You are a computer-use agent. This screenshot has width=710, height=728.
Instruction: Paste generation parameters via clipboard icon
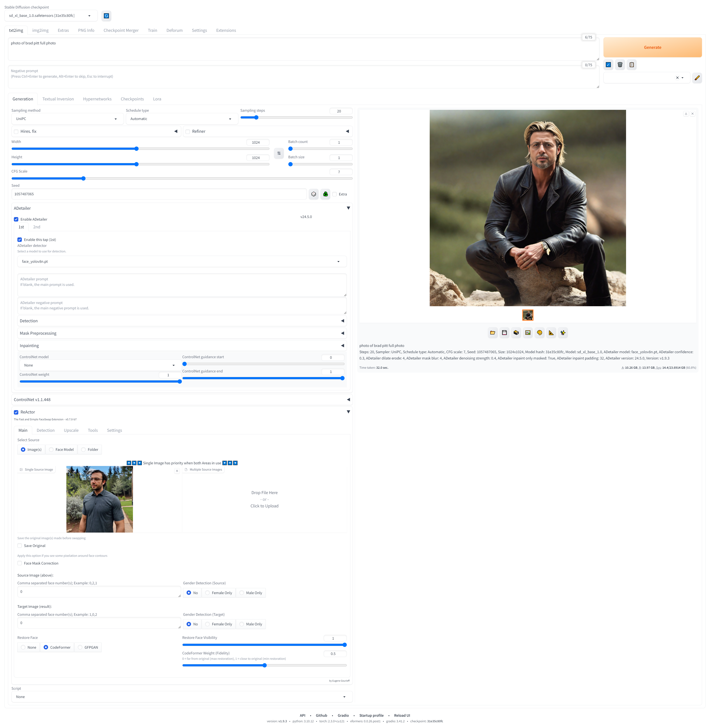[x=632, y=65]
